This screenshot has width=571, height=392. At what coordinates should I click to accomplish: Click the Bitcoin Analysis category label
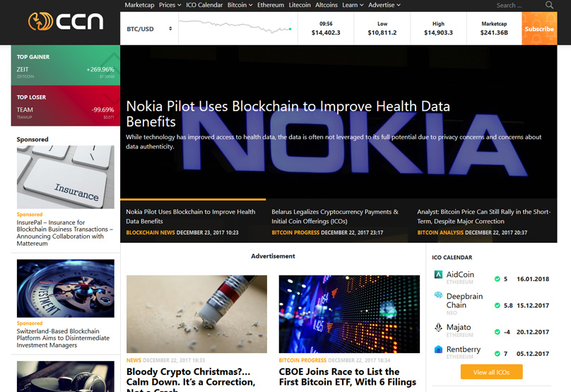(440, 232)
